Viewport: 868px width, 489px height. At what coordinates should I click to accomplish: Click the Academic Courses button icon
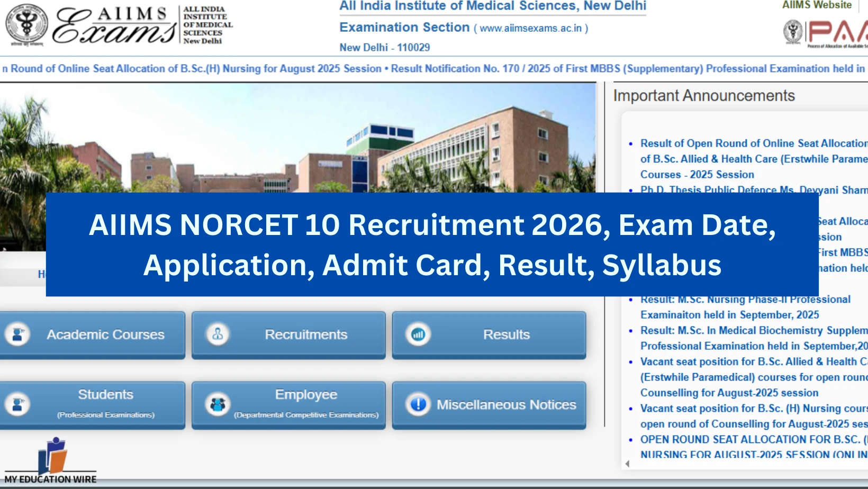pyautogui.click(x=17, y=335)
